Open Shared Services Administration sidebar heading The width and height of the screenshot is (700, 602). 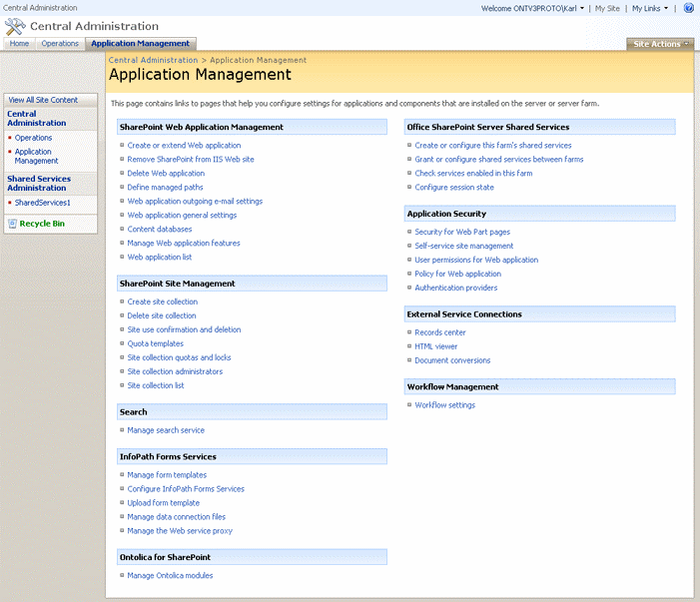click(39, 183)
